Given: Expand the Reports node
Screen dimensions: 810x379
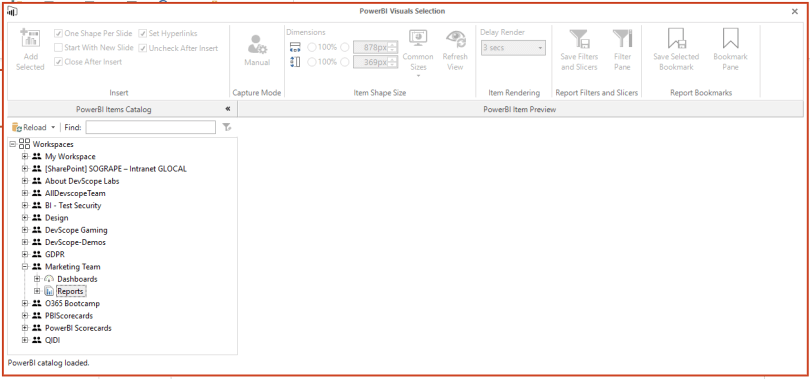Looking at the screenshot, I should (x=37, y=291).
